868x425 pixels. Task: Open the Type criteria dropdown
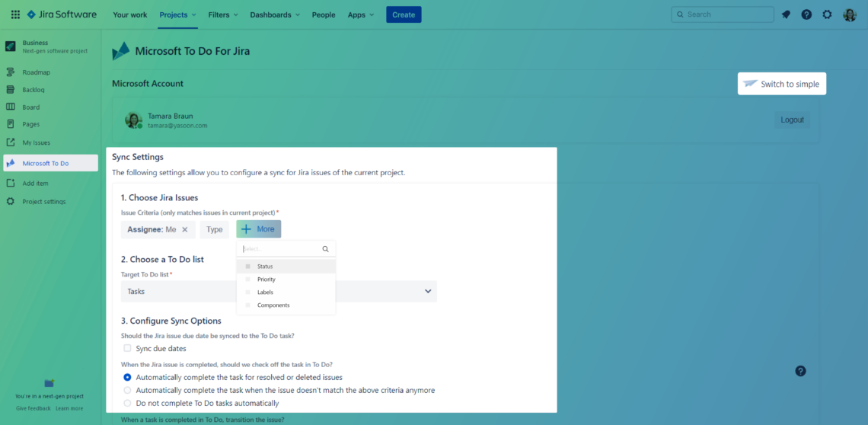click(214, 229)
